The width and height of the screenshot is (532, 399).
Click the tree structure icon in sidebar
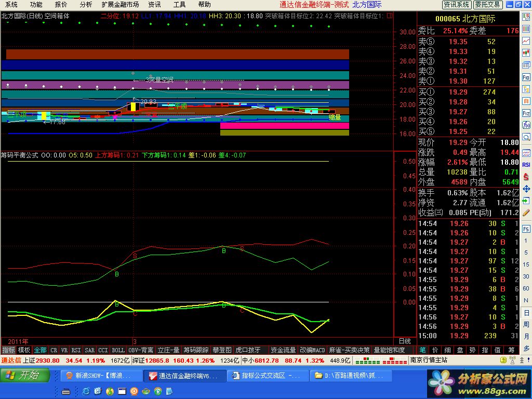(526, 89)
